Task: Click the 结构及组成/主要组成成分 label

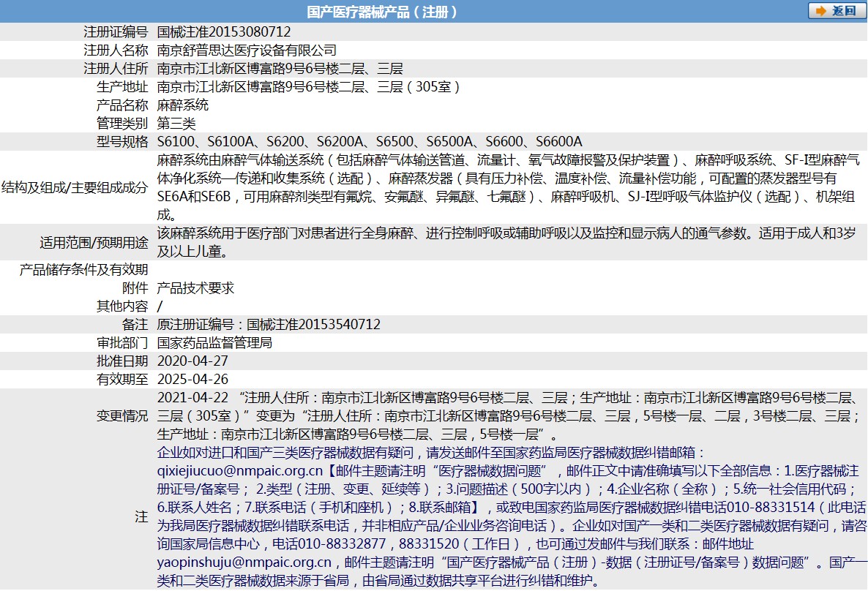Action: point(75,187)
